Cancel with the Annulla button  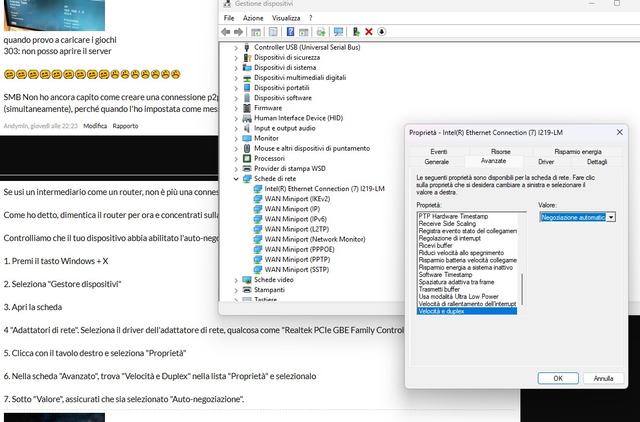coord(603,378)
